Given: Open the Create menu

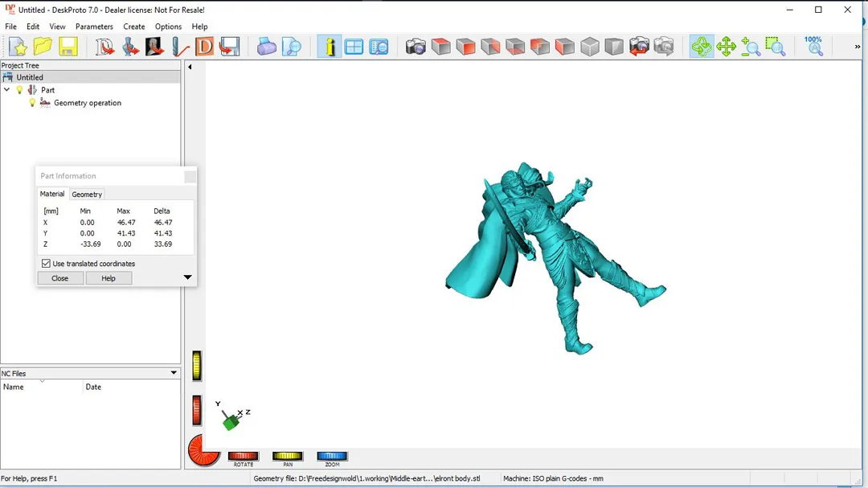Looking at the screenshot, I should [x=134, y=27].
